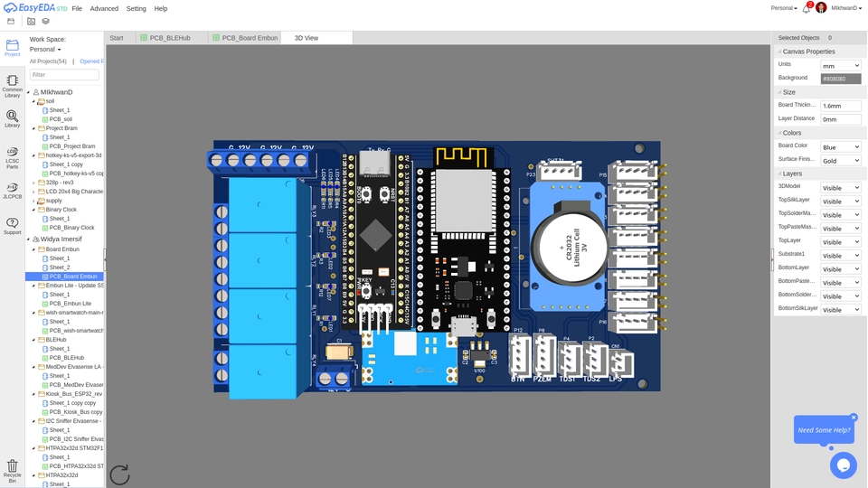
Task: Click the Need Some Help button
Action: (x=824, y=430)
